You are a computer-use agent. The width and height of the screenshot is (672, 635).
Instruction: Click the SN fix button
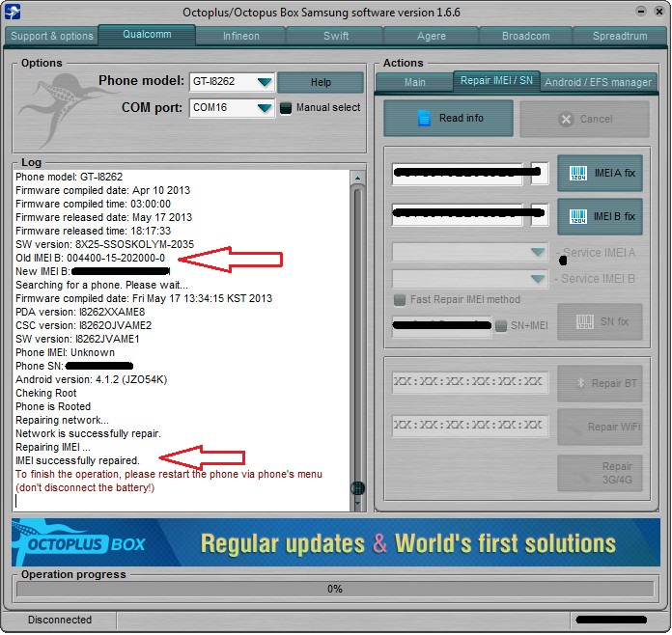click(x=600, y=321)
